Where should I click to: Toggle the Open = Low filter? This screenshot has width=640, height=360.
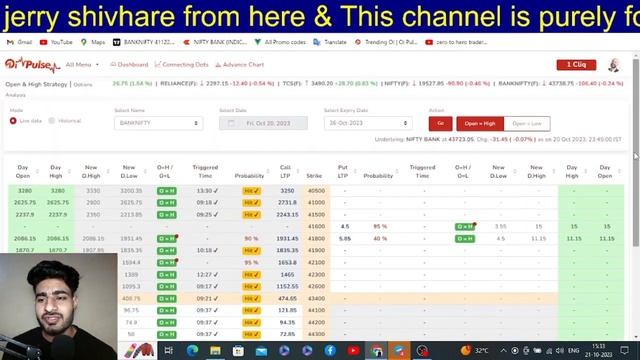pyautogui.click(x=527, y=123)
